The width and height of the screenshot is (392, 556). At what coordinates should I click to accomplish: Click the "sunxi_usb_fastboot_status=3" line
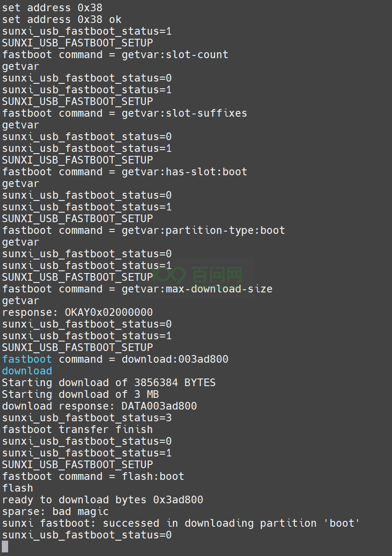click(x=87, y=418)
